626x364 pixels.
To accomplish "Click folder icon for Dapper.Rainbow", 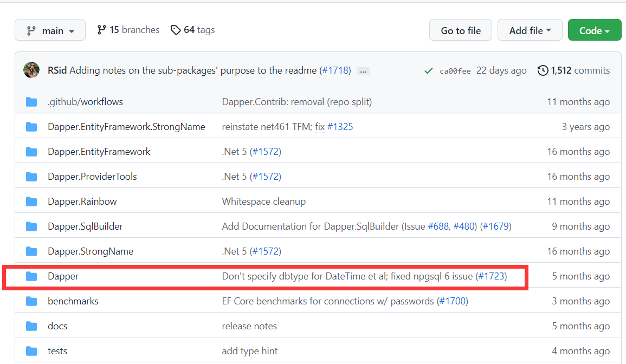I will pyautogui.click(x=31, y=202).
